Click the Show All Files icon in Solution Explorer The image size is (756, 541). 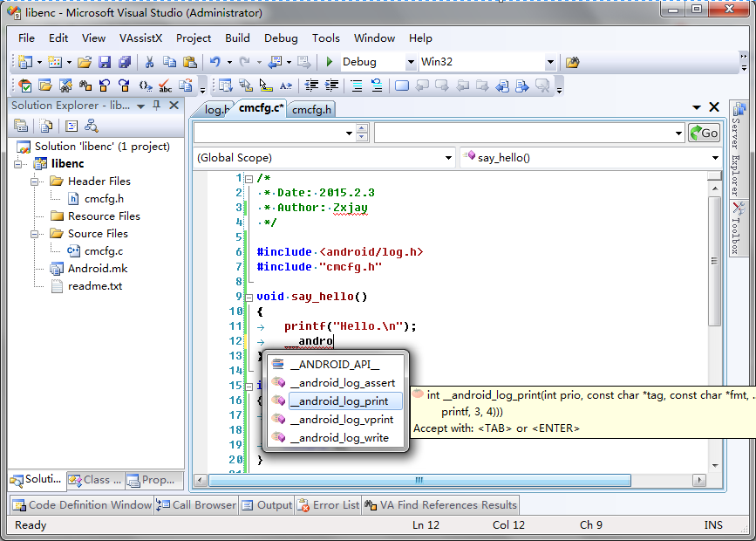46,127
